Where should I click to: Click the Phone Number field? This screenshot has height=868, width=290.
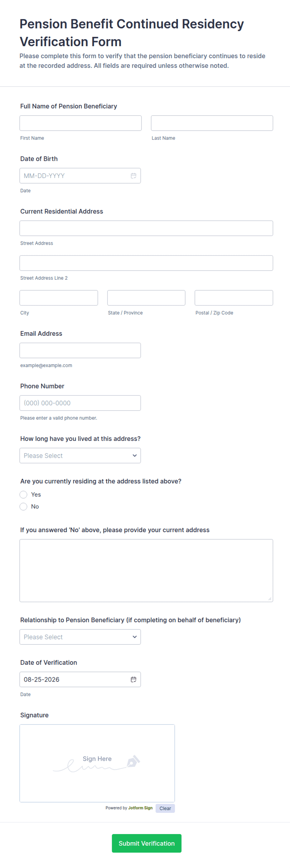click(80, 403)
